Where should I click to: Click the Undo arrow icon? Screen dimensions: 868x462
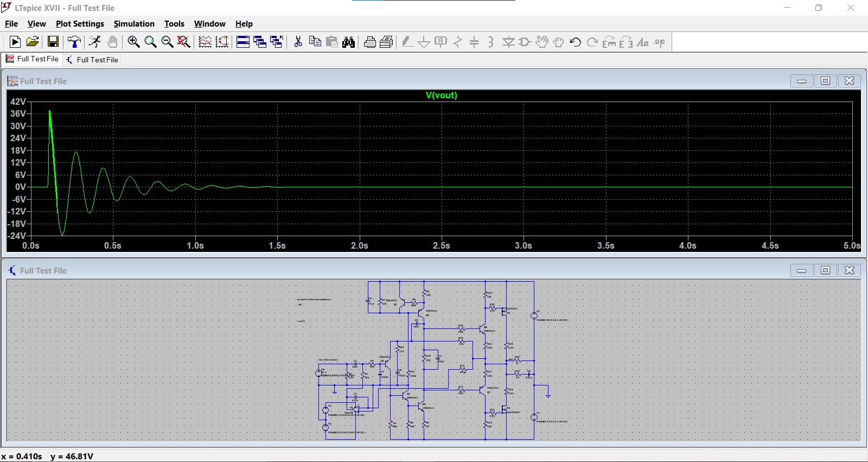[576, 42]
